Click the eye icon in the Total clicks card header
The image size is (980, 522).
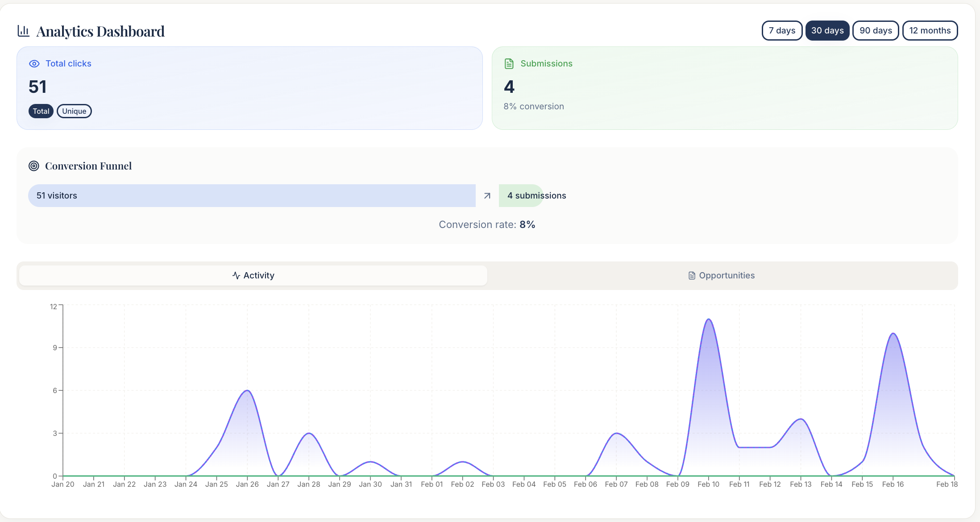pos(34,64)
